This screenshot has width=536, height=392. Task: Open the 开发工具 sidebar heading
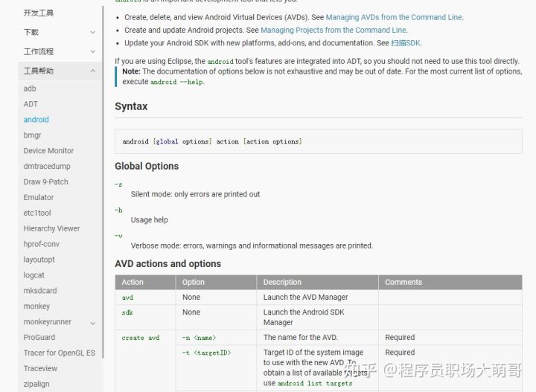(x=38, y=13)
